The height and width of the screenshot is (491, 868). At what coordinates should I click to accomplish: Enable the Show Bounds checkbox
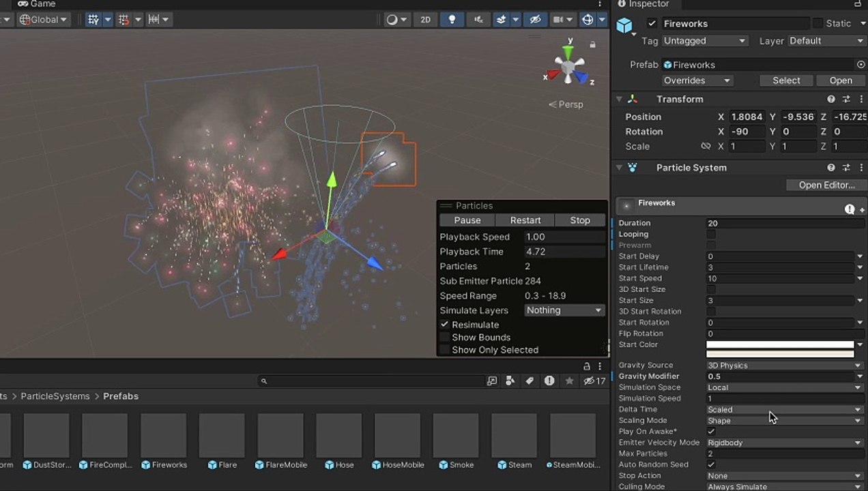(x=444, y=338)
